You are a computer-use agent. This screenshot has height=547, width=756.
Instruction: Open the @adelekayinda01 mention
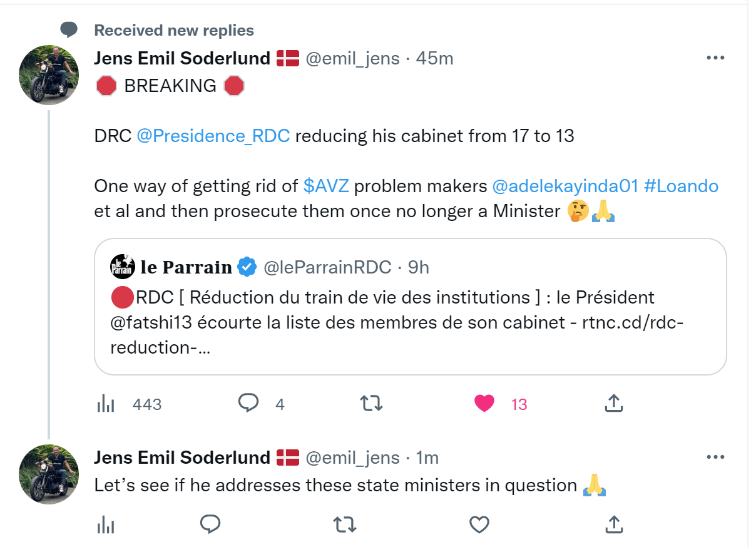(565, 186)
